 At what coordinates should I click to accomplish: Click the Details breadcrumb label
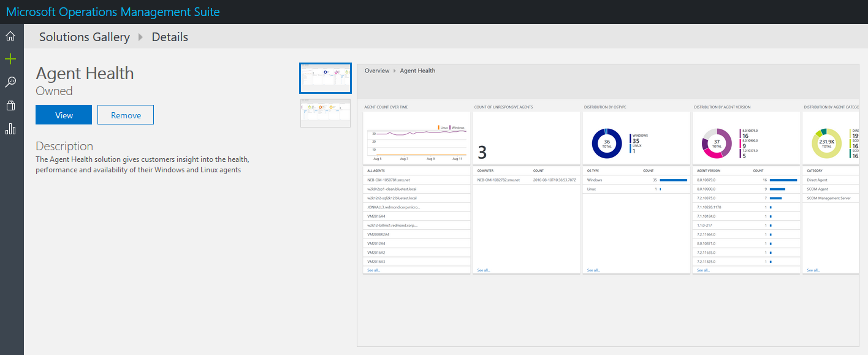click(x=170, y=37)
